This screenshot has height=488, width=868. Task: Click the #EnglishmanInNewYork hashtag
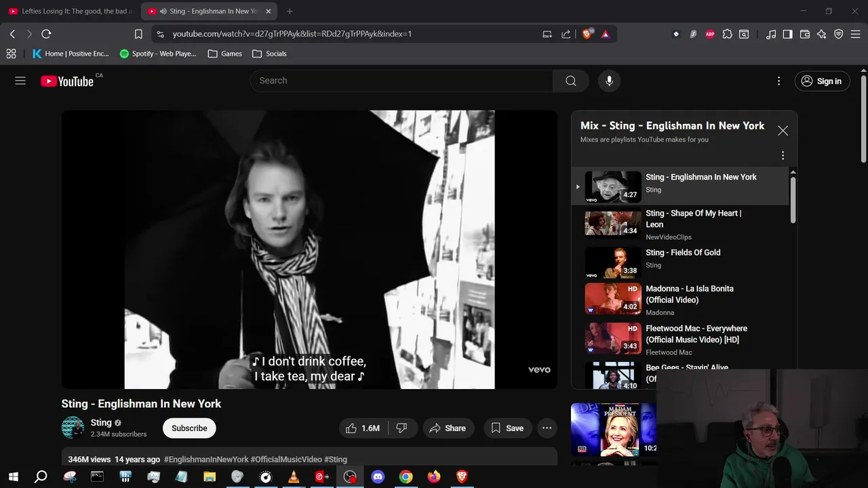pyautogui.click(x=206, y=459)
